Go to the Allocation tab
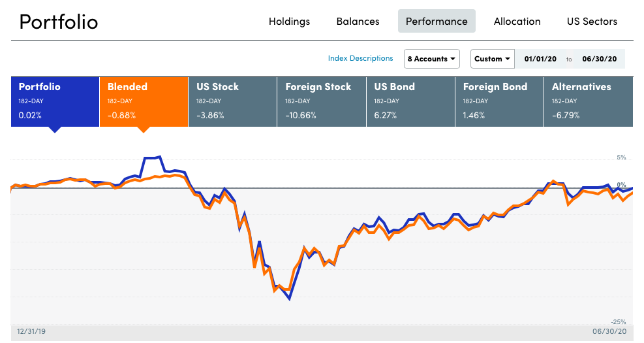The width and height of the screenshot is (644, 343). [517, 22]
